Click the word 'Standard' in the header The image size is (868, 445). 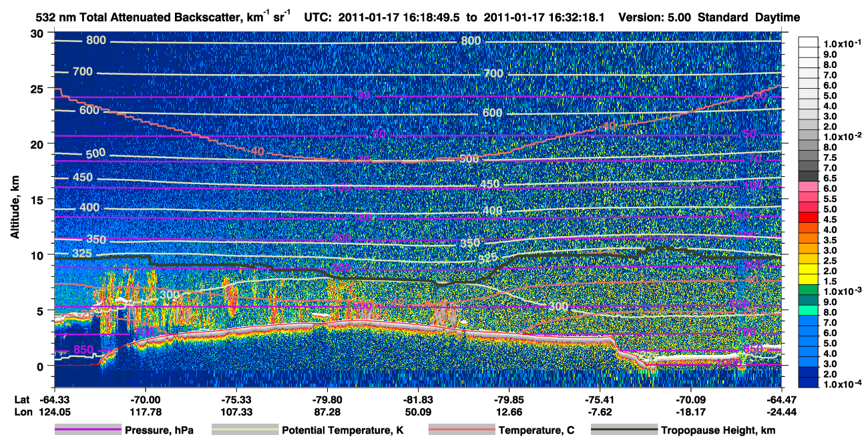(x=724, y=18)
